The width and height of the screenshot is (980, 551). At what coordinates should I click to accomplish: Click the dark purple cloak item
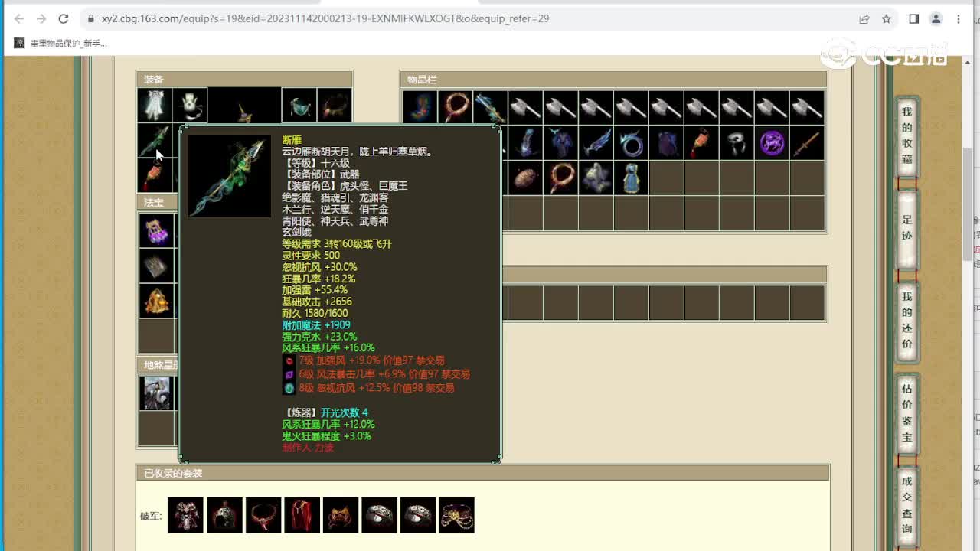(666, 142)
